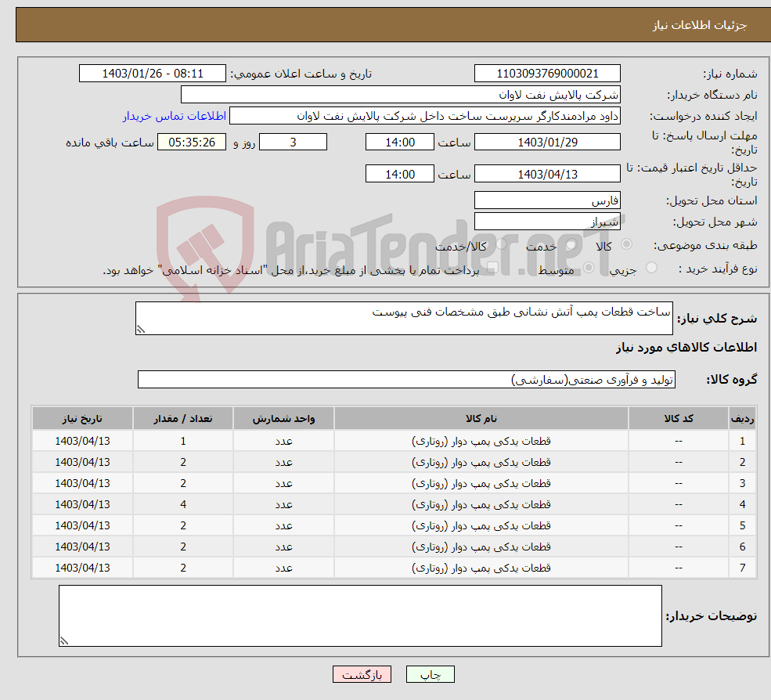Select the کالا radio button
The width and height of the screenshot is (771, 700).
pos(626,244)
